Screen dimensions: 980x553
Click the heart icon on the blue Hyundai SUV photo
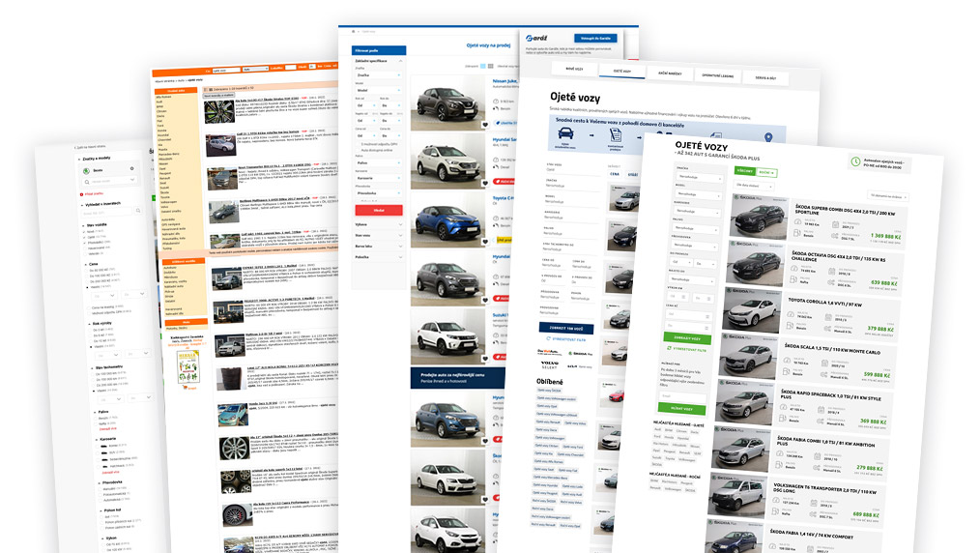484,441
